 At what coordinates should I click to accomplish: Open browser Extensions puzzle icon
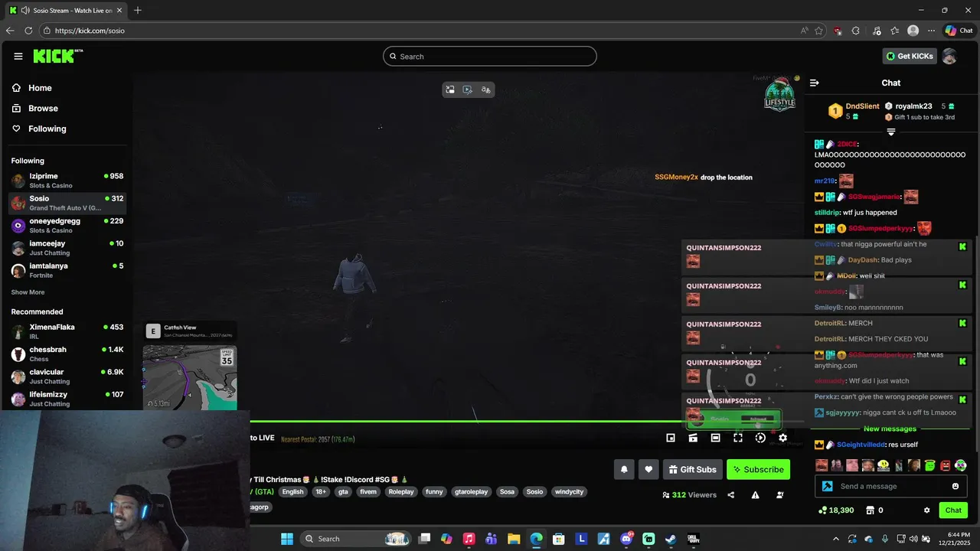[x=855, y=31]
